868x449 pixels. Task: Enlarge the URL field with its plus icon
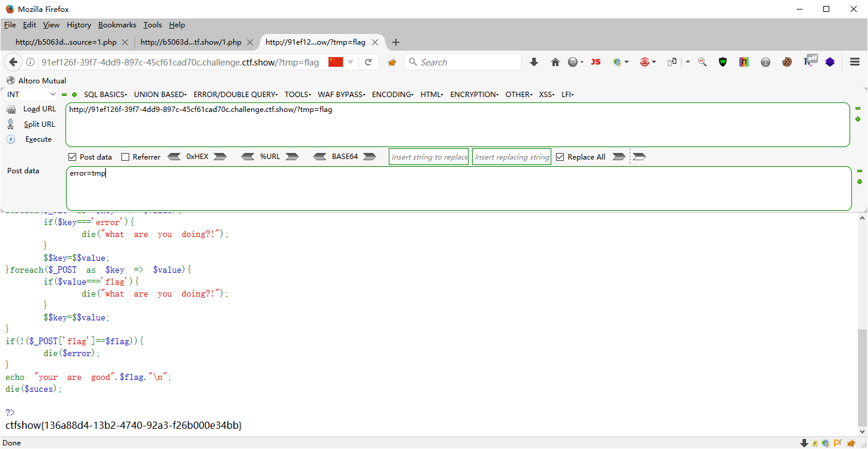click(858, 119)
